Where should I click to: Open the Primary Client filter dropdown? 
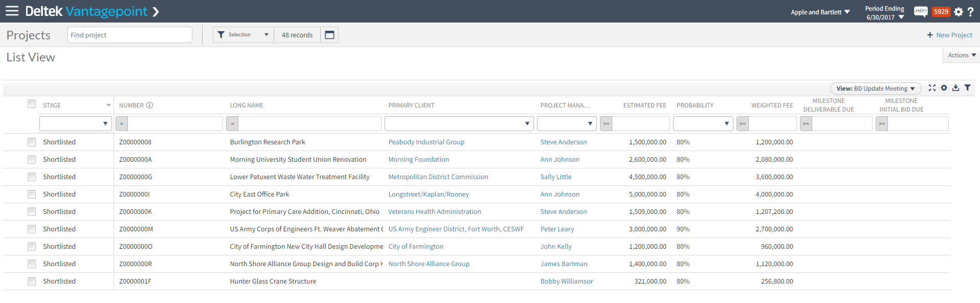pyautogui.click(x=459, y=123)
